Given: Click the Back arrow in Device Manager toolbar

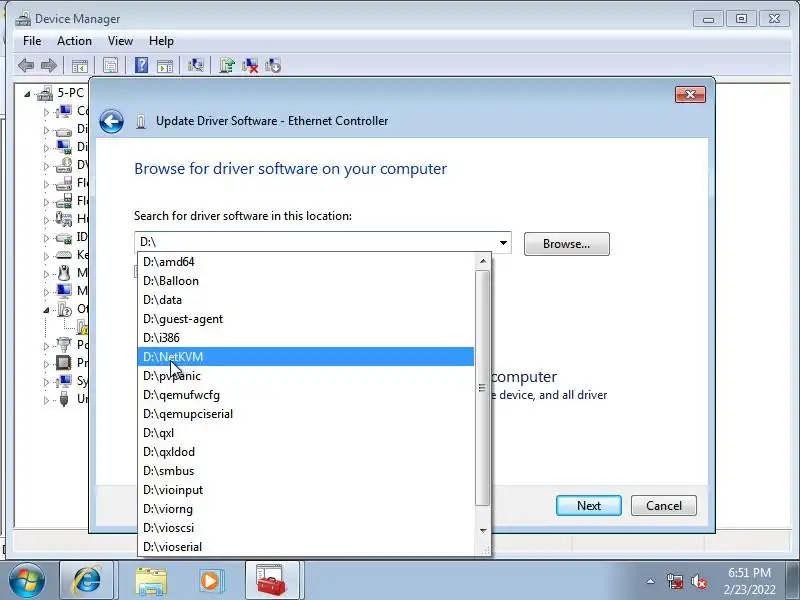Looking at the screenshot, I should [x=26, y=65].
